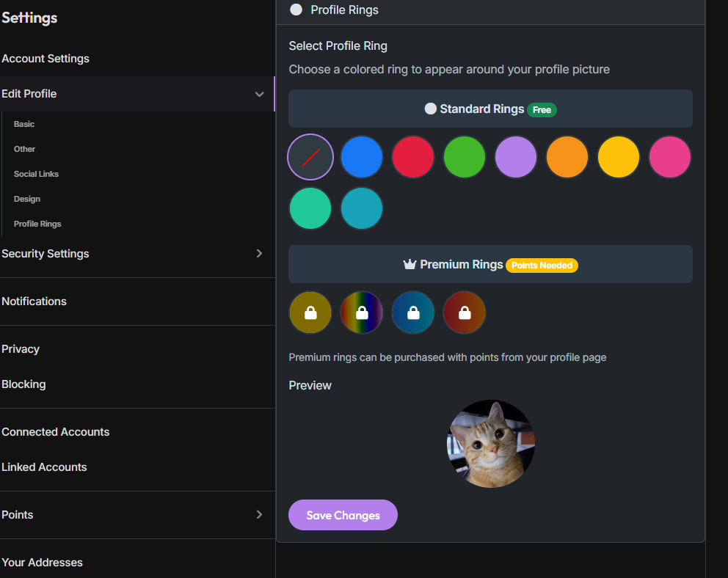Go to Basic profile settings
728x578 pixels.
24,124
